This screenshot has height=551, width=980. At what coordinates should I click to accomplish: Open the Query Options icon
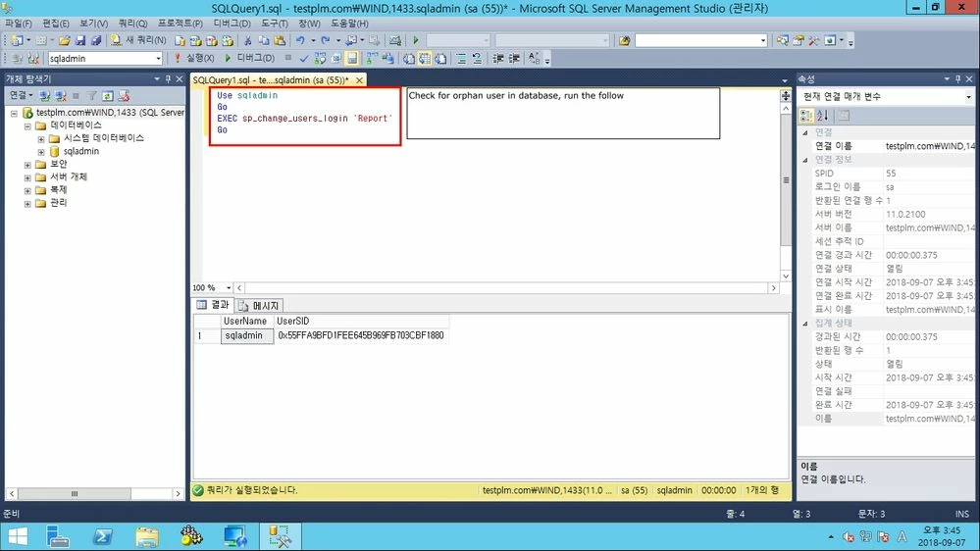coord(335,59)
